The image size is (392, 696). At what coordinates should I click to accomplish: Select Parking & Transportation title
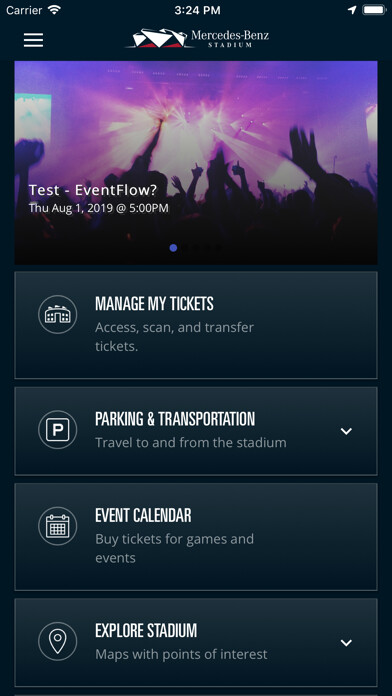point(175,419)
